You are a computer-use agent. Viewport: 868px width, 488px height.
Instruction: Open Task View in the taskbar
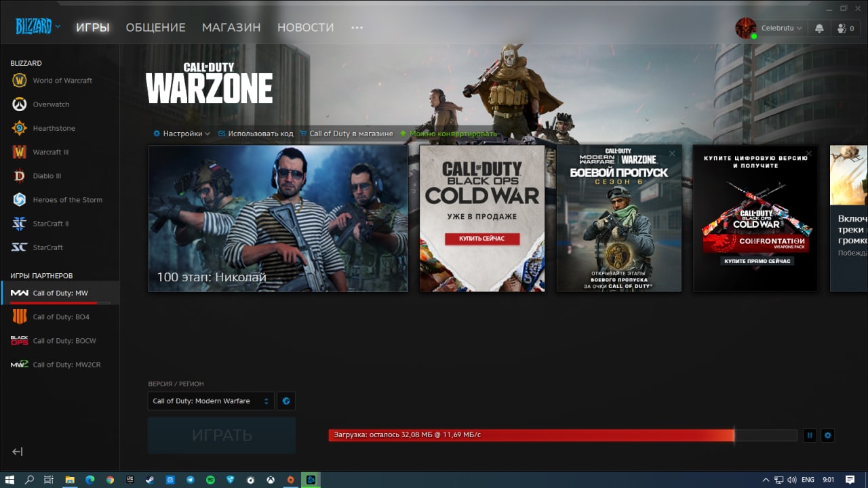[49, 480]
